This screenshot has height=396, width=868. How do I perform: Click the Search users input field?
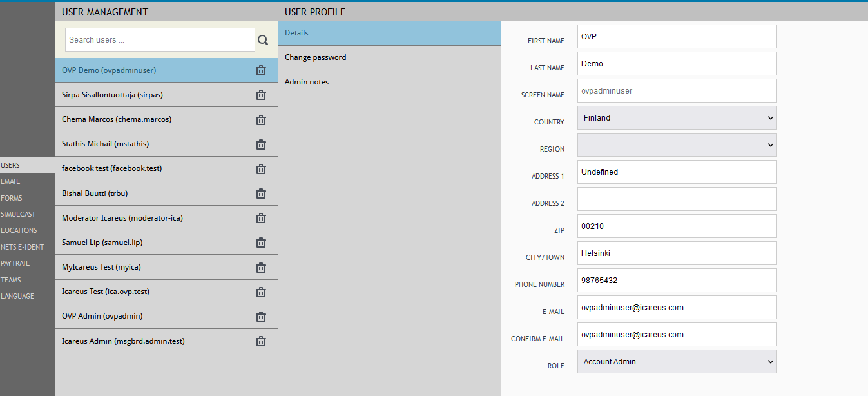coord(160,40)
